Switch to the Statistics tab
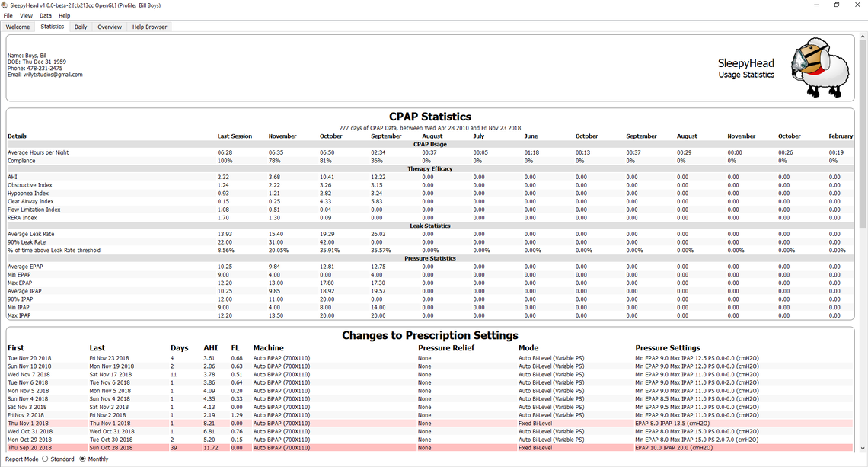Viewport: 868px width, 467px height. 52,27
